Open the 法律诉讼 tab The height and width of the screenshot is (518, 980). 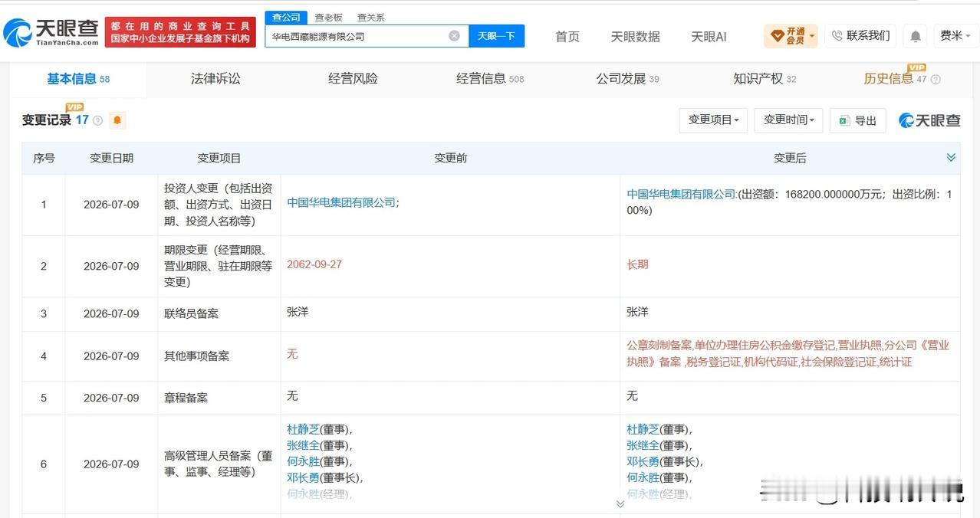[215, 79]
